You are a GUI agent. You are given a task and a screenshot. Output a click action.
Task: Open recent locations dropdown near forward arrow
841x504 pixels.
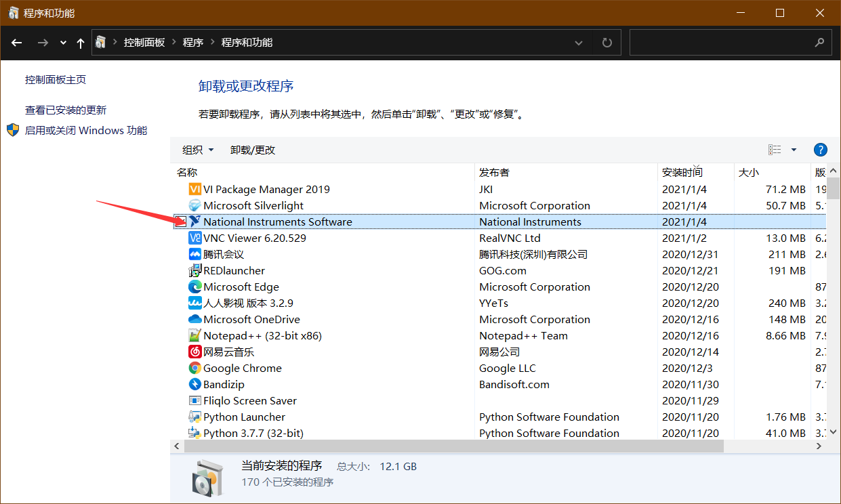point(63,43)
